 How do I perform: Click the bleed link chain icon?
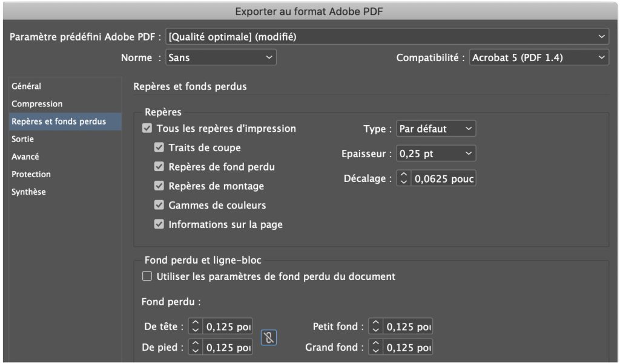point(269,338)
